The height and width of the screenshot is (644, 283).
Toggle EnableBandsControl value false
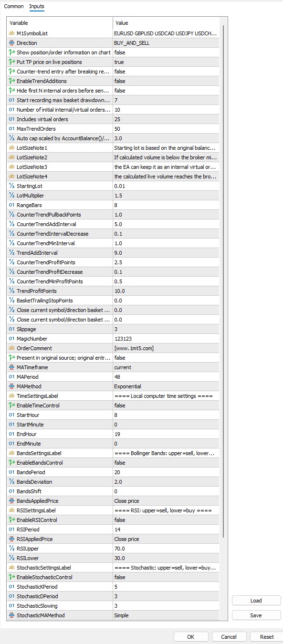166,463
